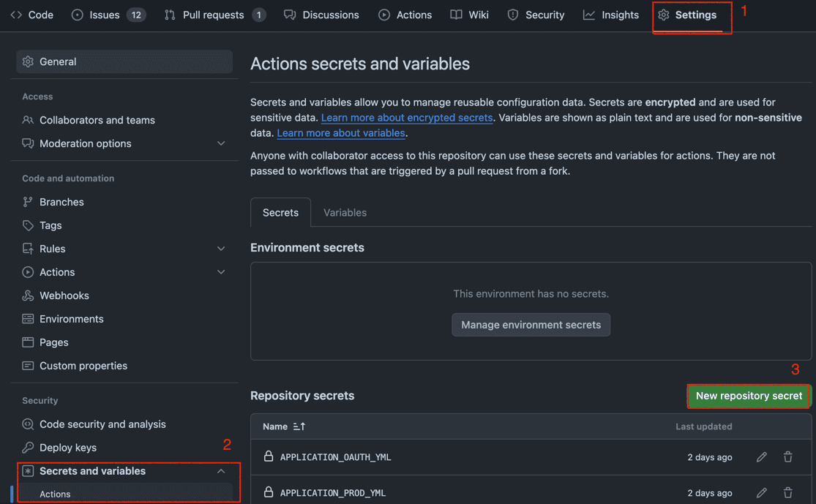Delete the APPLICATION_OAUTH_YML secret
This screenshot has width=816, height=504.
click(x=788, y=457)
